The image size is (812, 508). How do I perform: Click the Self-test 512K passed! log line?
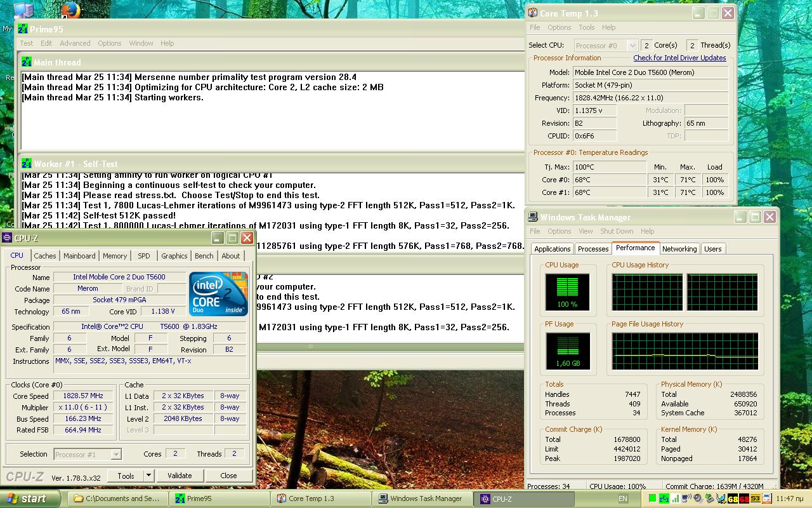point(98,215)
